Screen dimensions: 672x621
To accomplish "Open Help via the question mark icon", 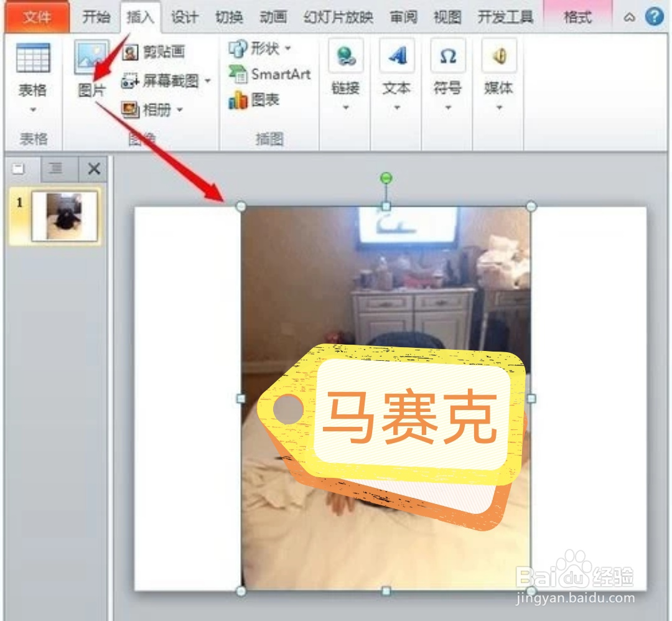I will (654, 17).
